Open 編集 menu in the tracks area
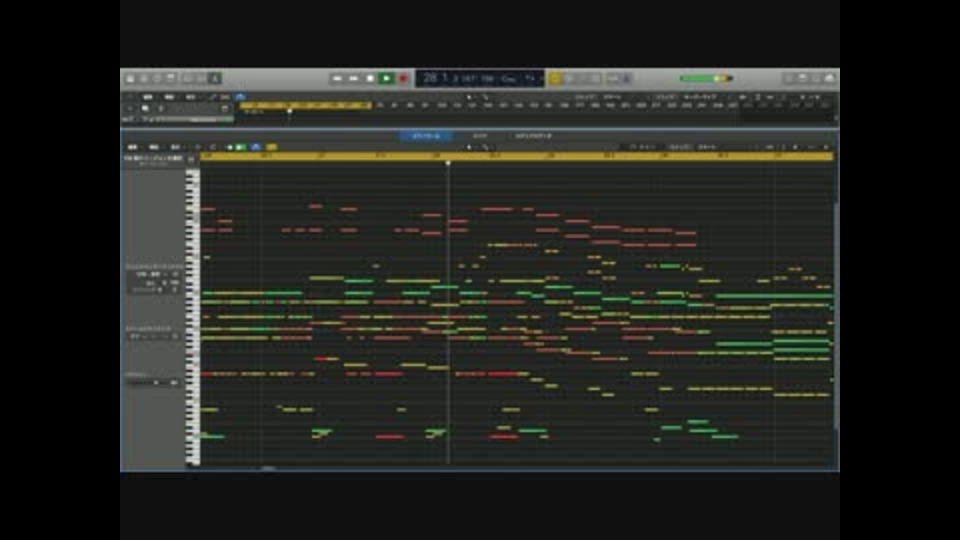The height and width of the screenshot is (540, 960). coord(148,97)
